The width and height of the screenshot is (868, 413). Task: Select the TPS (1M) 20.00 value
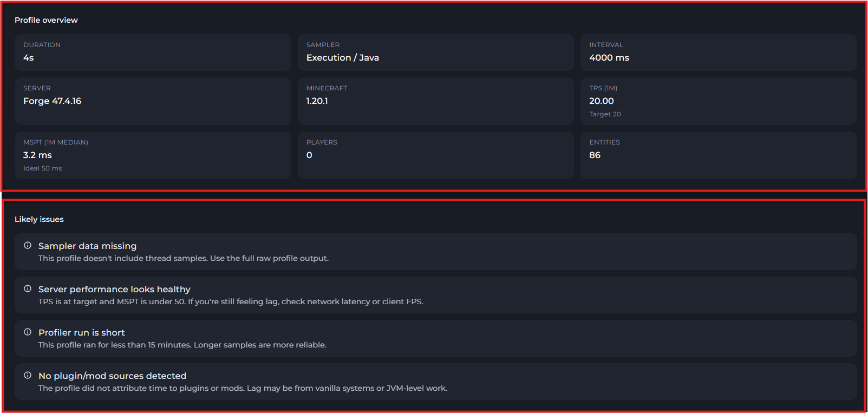click(601, 101)
